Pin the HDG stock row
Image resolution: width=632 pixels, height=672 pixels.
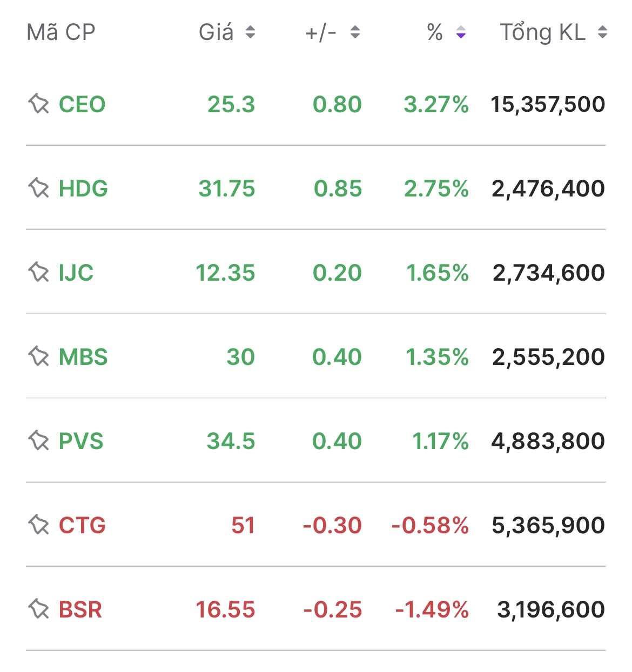[39, 188]
